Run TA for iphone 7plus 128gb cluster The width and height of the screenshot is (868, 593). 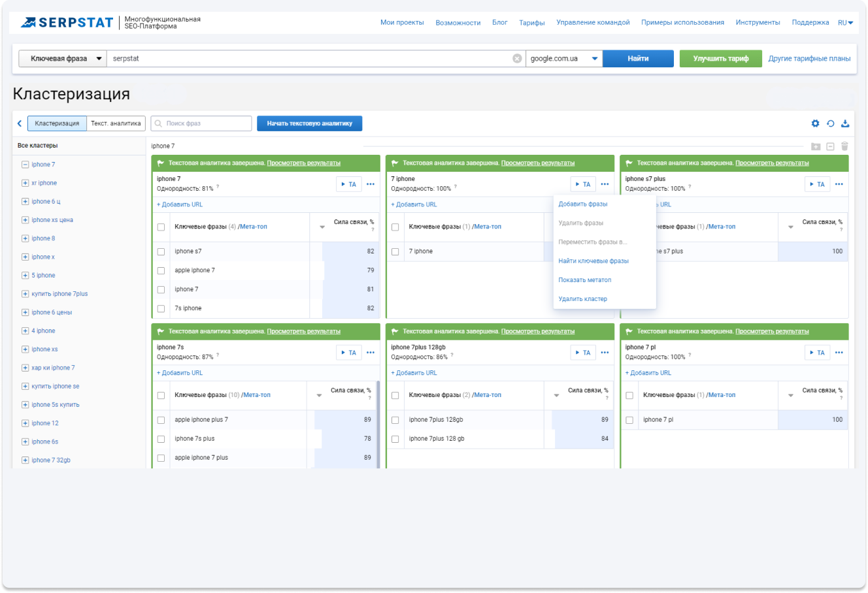point(583,353)
